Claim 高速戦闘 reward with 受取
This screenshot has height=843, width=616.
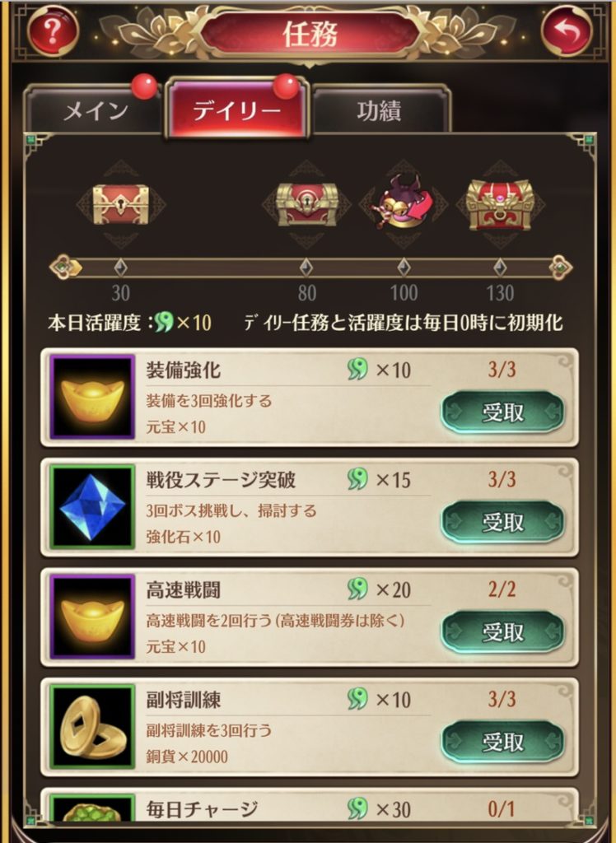click(502, 631)
